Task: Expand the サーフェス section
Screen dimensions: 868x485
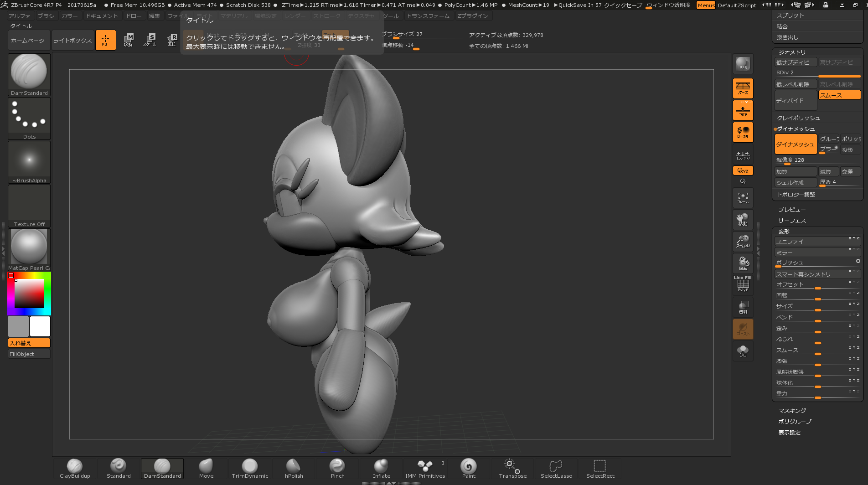Action: (x=792, y=221)
